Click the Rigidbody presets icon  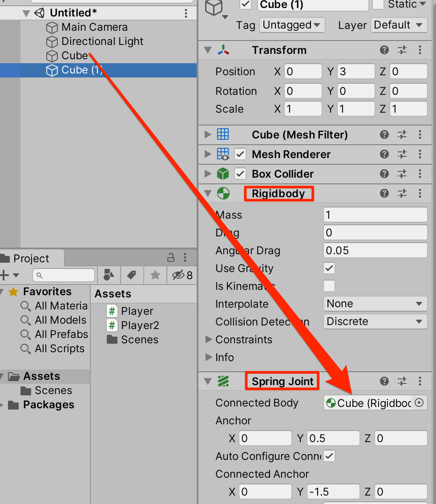pos(402,193)
